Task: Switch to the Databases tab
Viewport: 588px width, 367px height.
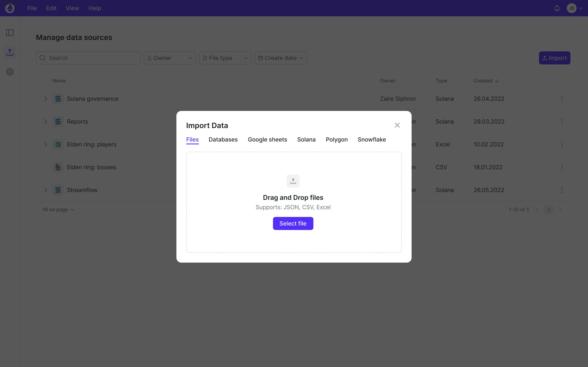Action: 223,139
